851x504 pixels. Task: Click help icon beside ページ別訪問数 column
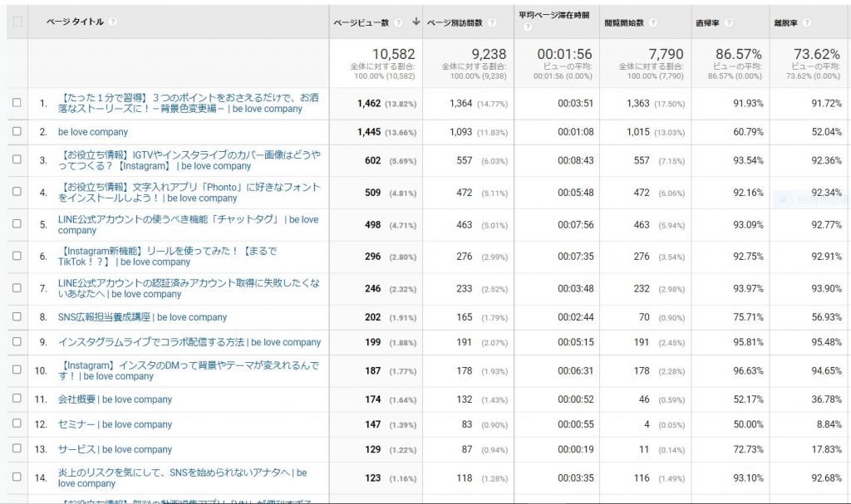pos(492,22)
